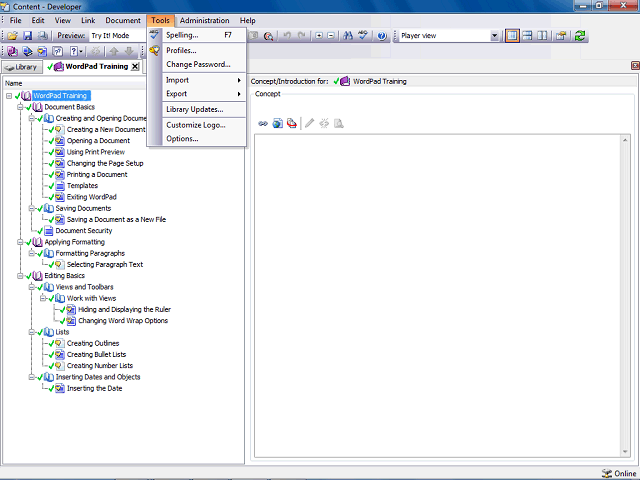Viewport: 640px width, 480px height.
Task: Click the properties pane toolbar icon
Action: coord(561,36)
